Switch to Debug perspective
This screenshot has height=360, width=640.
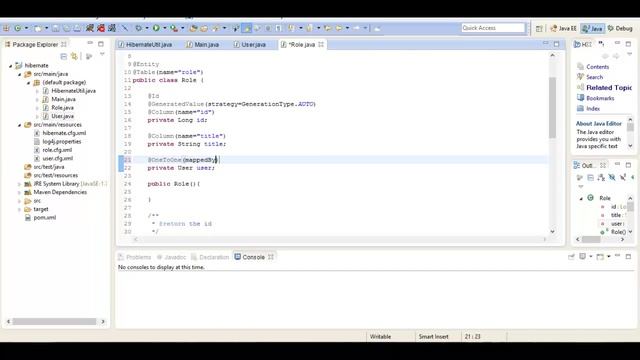click(620, 29)
